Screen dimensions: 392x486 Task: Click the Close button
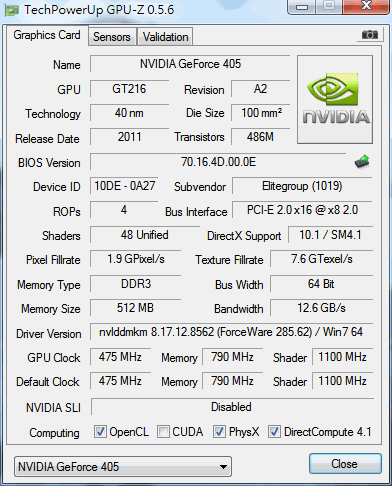point(345,463)
